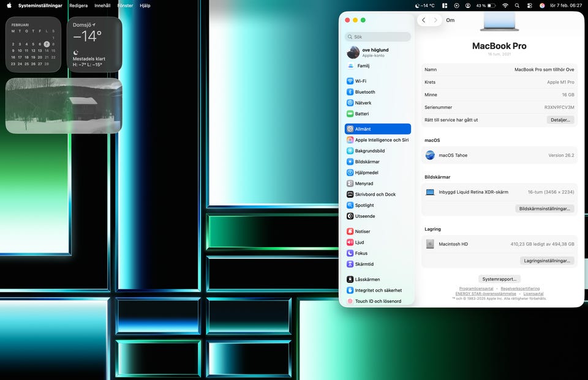This screenshot has height=380, width=588.
Task: Open Skrivbord och Dock settings
Action: click(x=375, y=195)
